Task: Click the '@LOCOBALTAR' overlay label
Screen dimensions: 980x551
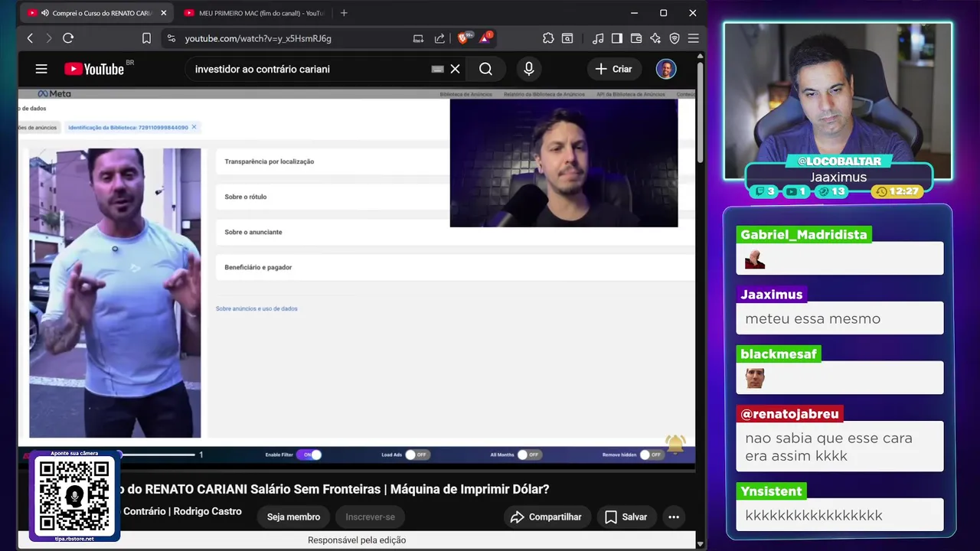Action: point(839,161)
